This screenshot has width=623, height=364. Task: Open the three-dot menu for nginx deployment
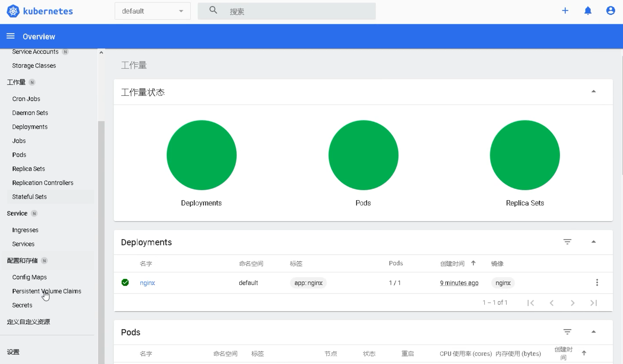pyautogui.click(x=597, y=282)
